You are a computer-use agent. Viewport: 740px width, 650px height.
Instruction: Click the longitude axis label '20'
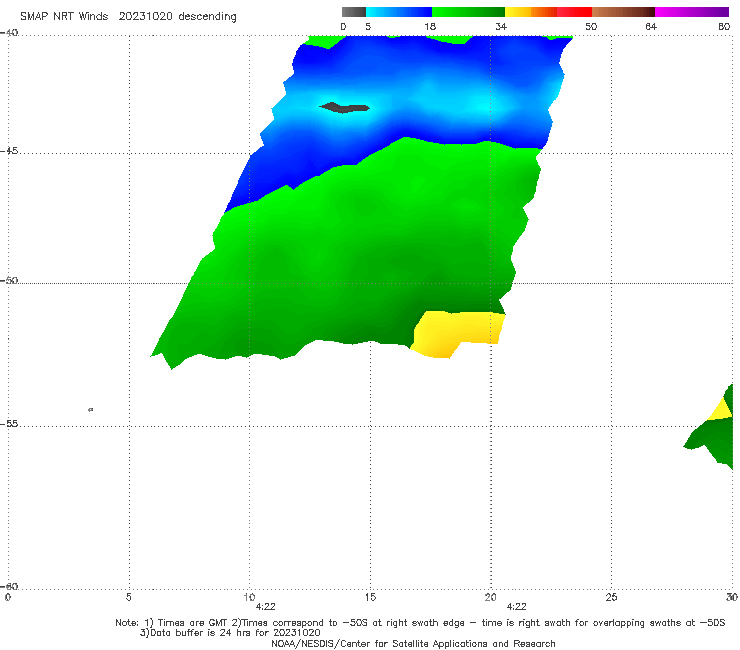tap(490, 598)
